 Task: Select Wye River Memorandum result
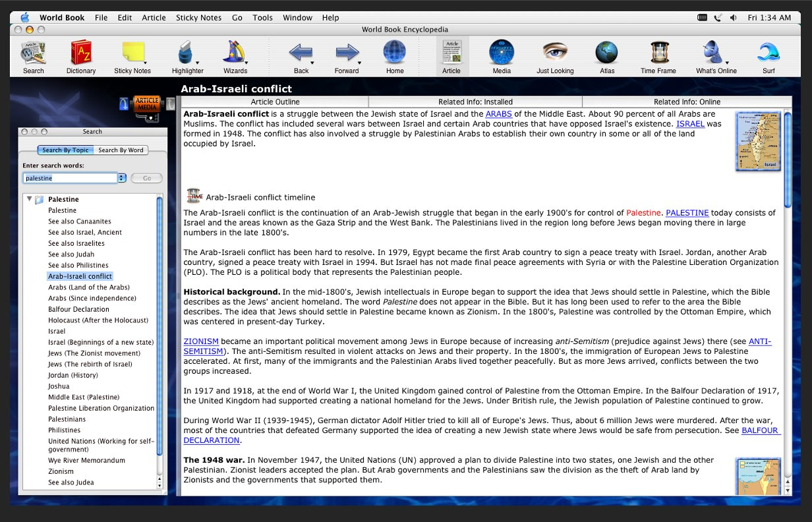click(x=86, y=460)
